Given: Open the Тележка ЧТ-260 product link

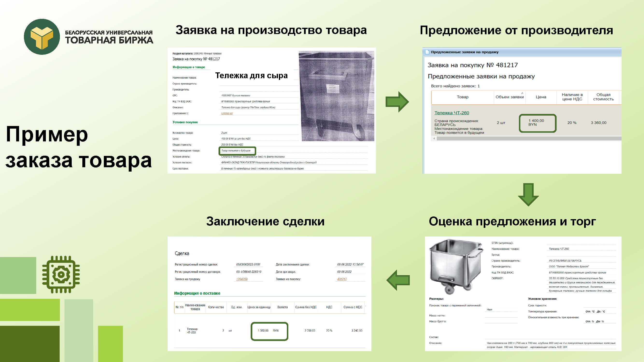Looking at the screenshot, I should click(452, 113).
